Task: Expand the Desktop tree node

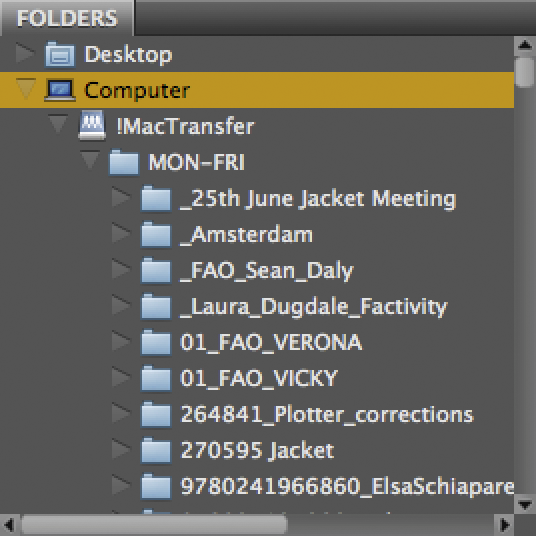Action: point(25,54)
